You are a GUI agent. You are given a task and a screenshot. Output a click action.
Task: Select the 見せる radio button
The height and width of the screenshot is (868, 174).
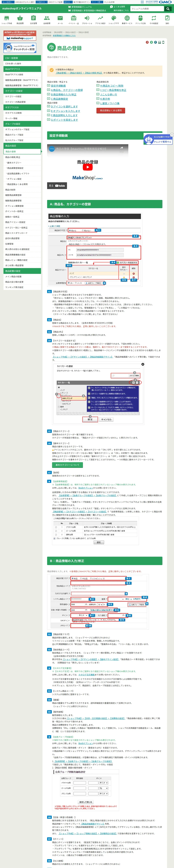coord(70,230)
